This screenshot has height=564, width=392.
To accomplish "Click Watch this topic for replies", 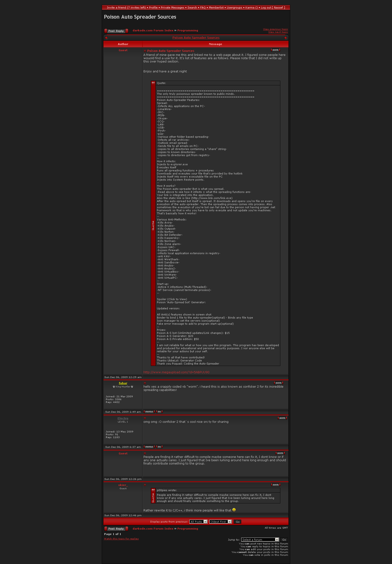I will tap(121, 539).
